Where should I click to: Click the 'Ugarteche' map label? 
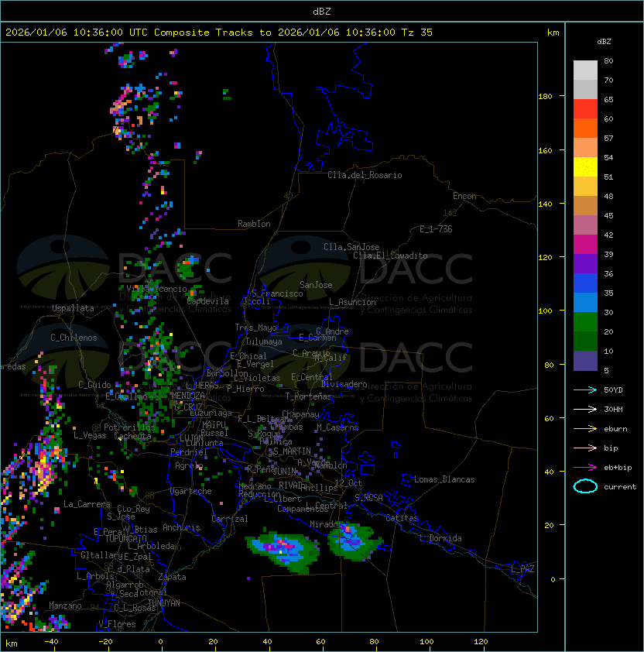tap(191, 491)
